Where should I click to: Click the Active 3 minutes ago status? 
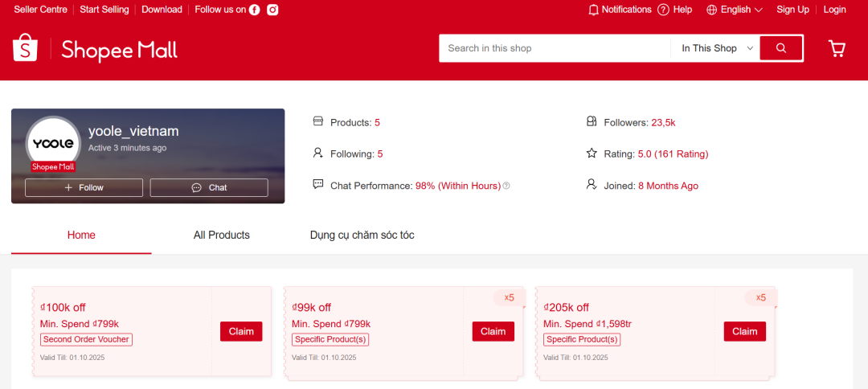127,149
